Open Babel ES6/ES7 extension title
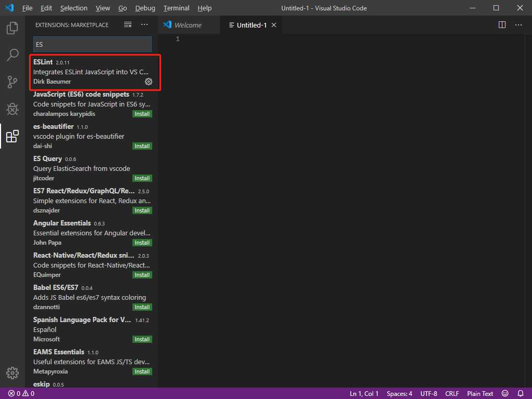Screen dimensions: 532x399 point(56,288)
